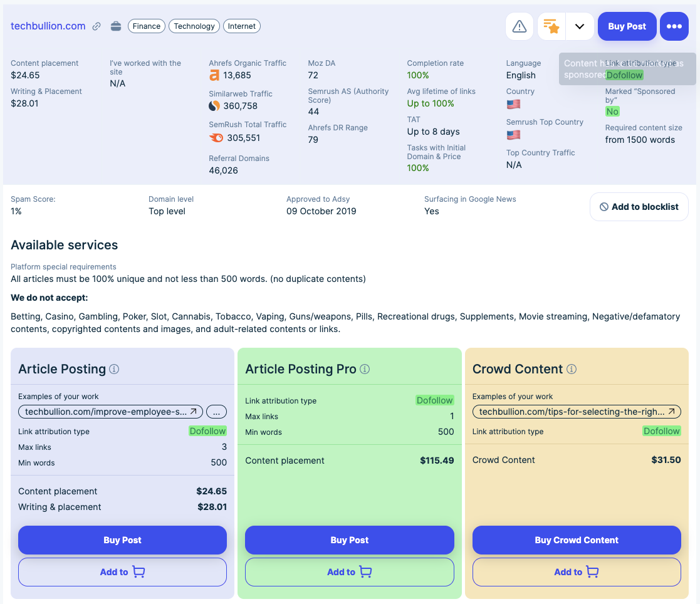
Task: Open the improve-employee example article link
Action: point(110,412)
